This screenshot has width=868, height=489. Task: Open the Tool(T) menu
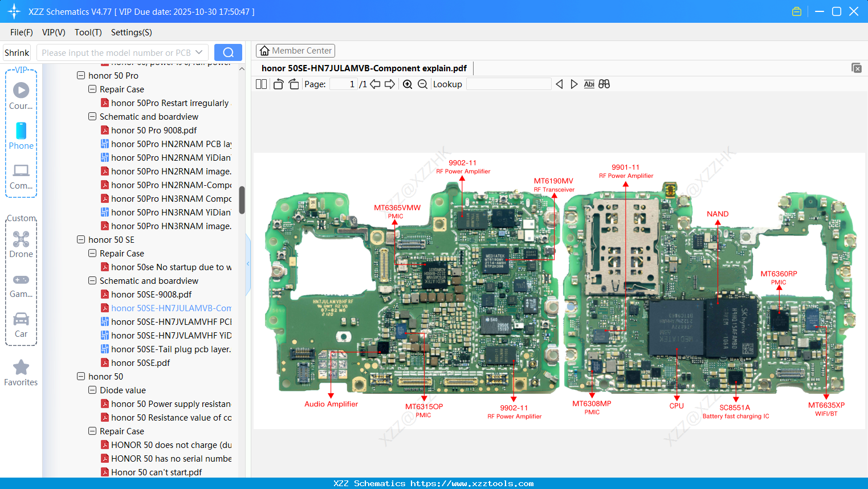pyautogui.click(x=88, y=32)
